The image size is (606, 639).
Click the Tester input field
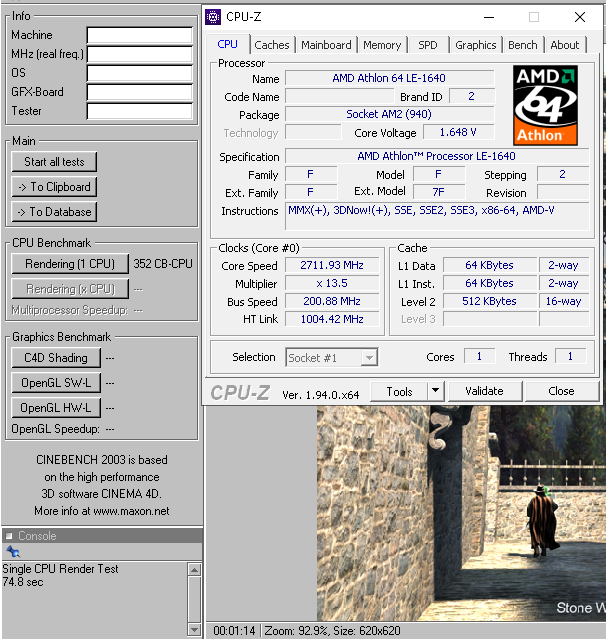coord(139,111)
